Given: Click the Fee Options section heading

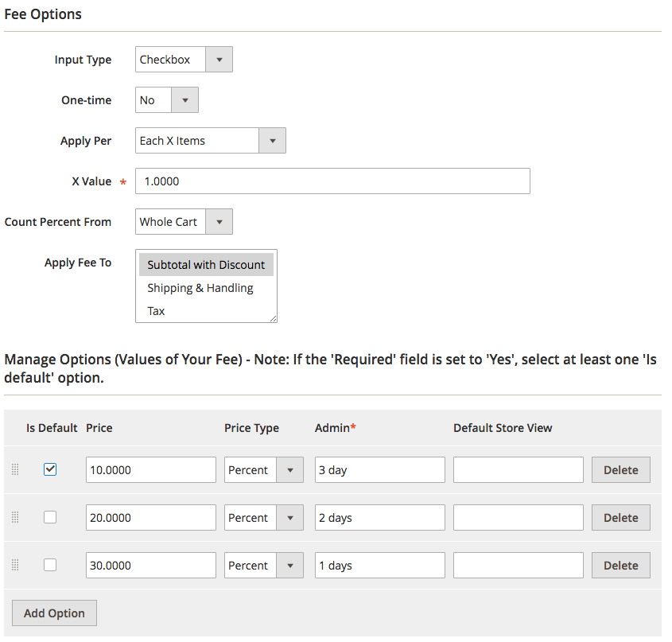Looking at the screenshot, I should (x=43, y=14).
